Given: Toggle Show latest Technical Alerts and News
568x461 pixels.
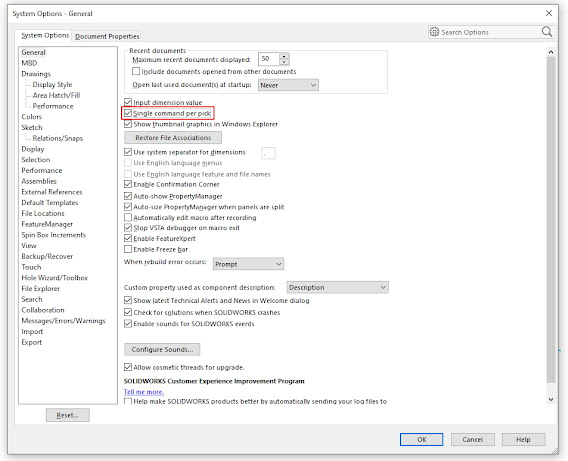Looking at the screenshot, I should coord(128,300).
